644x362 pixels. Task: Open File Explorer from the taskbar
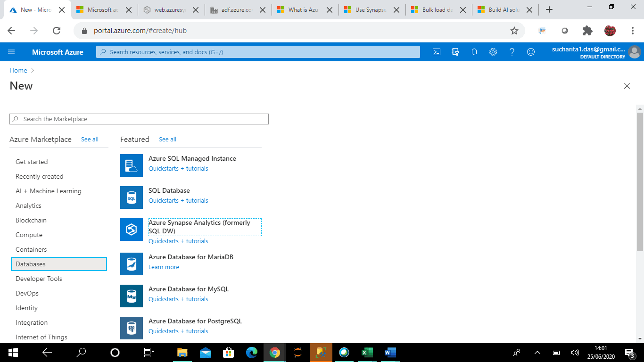(x=182, y=352)
